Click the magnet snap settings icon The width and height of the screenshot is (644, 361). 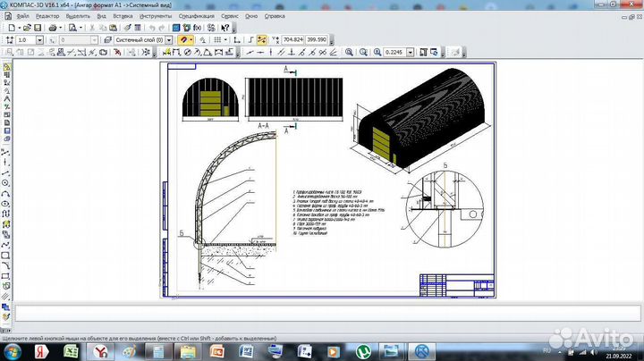click(x=185, y=40)
